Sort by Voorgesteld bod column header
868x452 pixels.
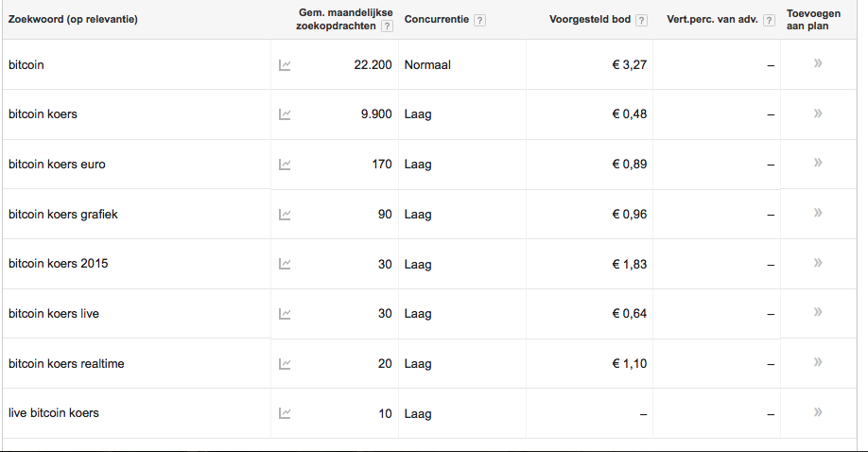point(590,20)
